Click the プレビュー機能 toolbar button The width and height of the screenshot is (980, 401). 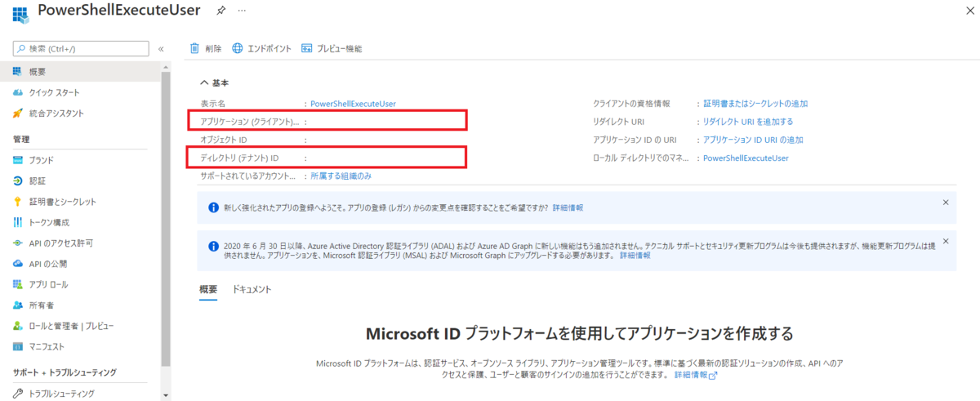pos(332,48)
